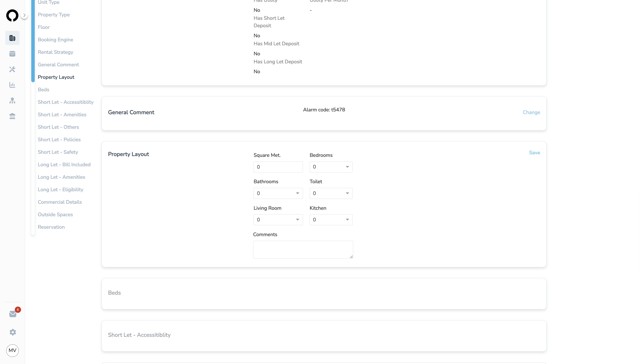
Task: Go to Rental Strategy section
Action: 56,52
